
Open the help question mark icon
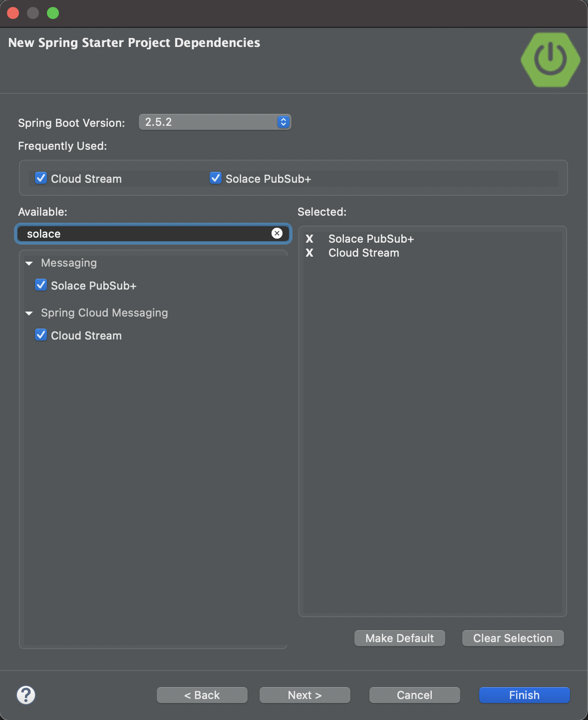[x=26, y=695]
